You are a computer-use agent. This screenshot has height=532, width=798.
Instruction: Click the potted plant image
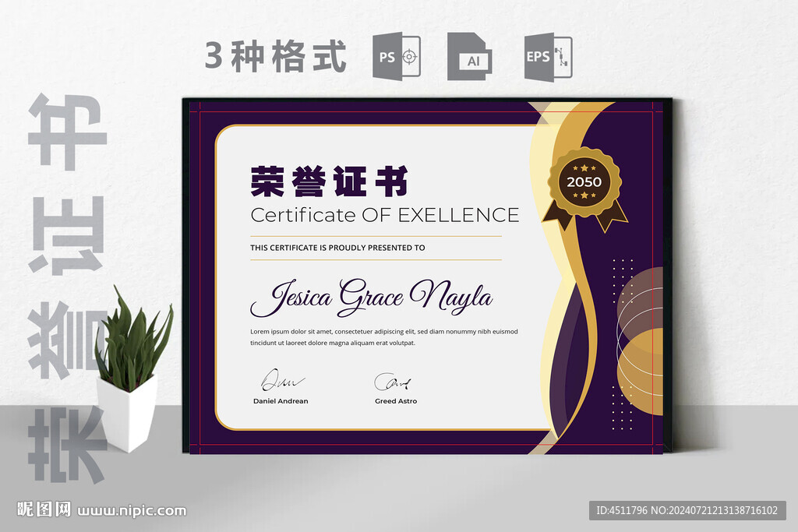tap(133, 368)
